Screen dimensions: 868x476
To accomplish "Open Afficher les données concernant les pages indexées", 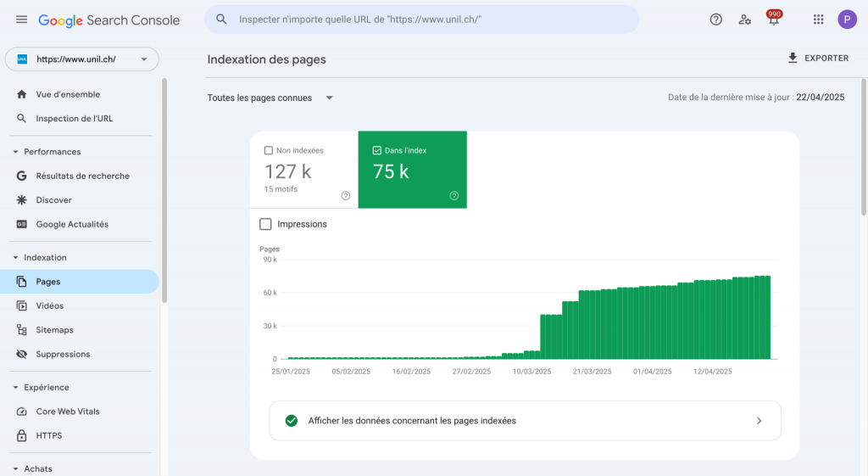I will point(525,421).
